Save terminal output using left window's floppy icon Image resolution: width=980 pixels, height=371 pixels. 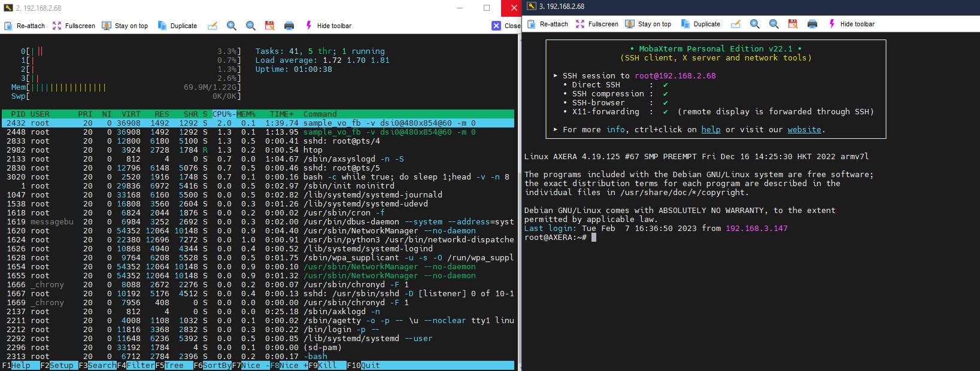(269, 26)
